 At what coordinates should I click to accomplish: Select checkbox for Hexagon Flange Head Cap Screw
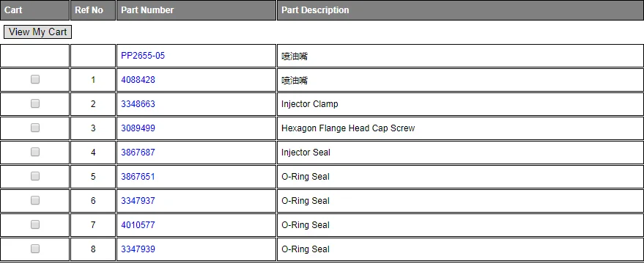pos(35,128)
